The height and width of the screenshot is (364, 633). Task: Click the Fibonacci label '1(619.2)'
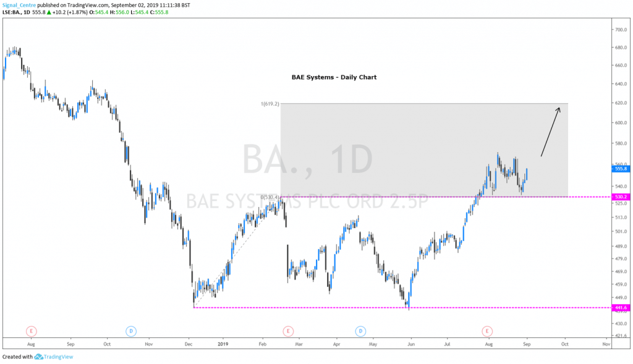pyautogui.click(x=270, y=104)
